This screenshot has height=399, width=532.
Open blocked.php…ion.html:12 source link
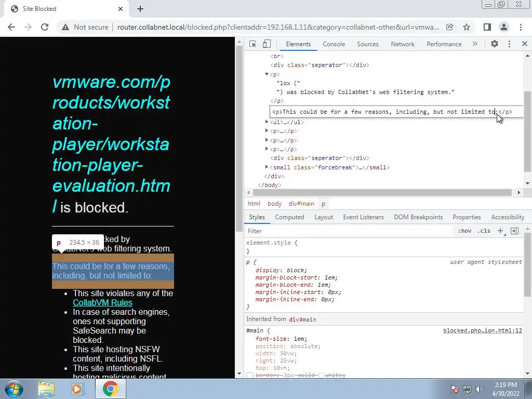point(483,330)
